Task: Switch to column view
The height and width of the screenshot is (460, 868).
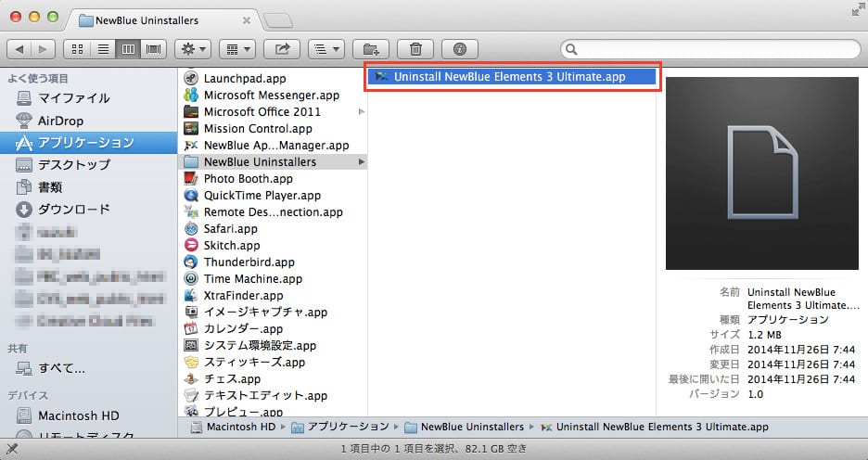Action: tap(128, 49)
